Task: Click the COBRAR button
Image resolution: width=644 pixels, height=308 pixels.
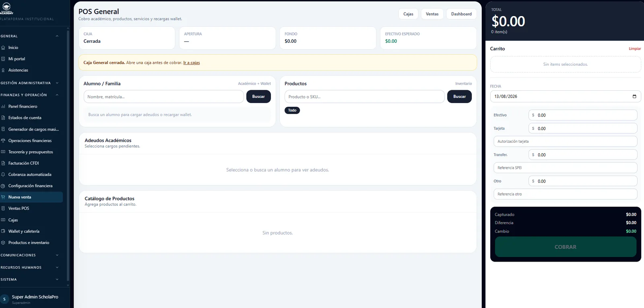Action: [566, 247]
